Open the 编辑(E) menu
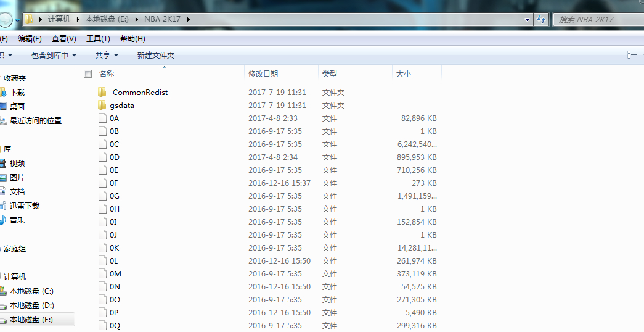This screenshot has height=332, width=644. click(x=30, y=39)
